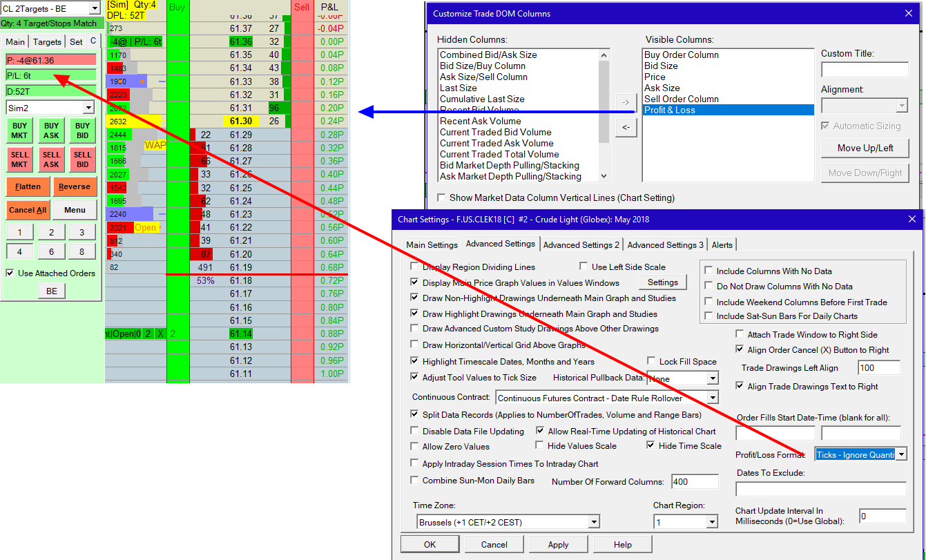Open the Advanced Settings 3 tab
Viewport: 926px width, 560px height.
point(666,244)
